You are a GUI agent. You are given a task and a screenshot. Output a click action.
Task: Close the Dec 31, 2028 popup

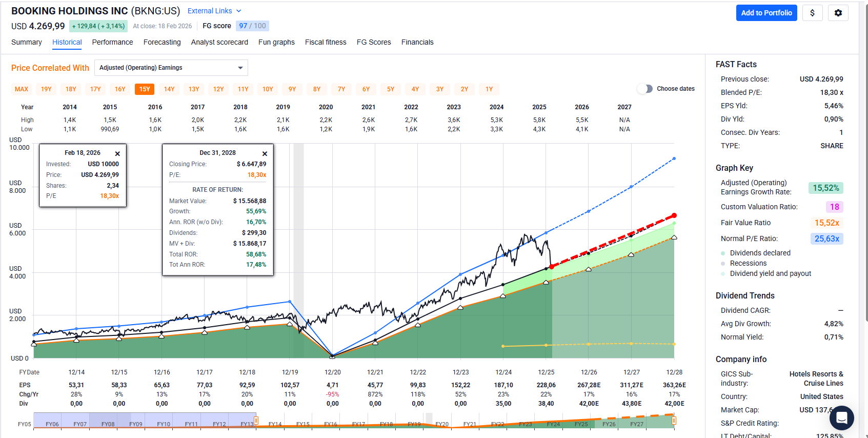265,153
